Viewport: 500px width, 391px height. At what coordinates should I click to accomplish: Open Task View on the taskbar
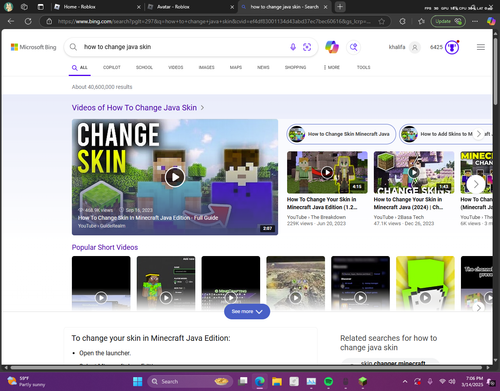pyautogui.click(x=243, y=381)
